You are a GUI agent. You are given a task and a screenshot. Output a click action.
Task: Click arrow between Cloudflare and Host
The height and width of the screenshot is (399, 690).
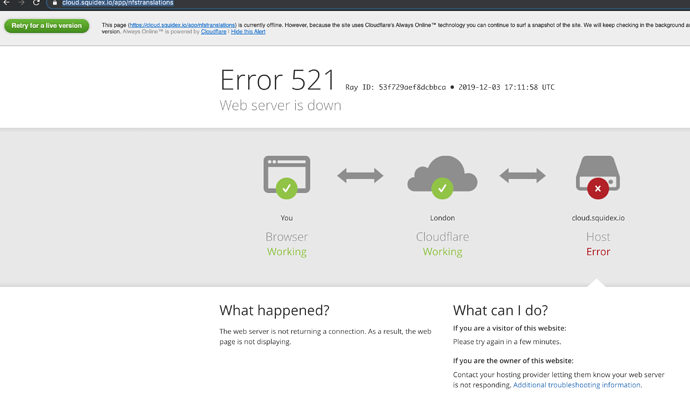click(522, 176)
